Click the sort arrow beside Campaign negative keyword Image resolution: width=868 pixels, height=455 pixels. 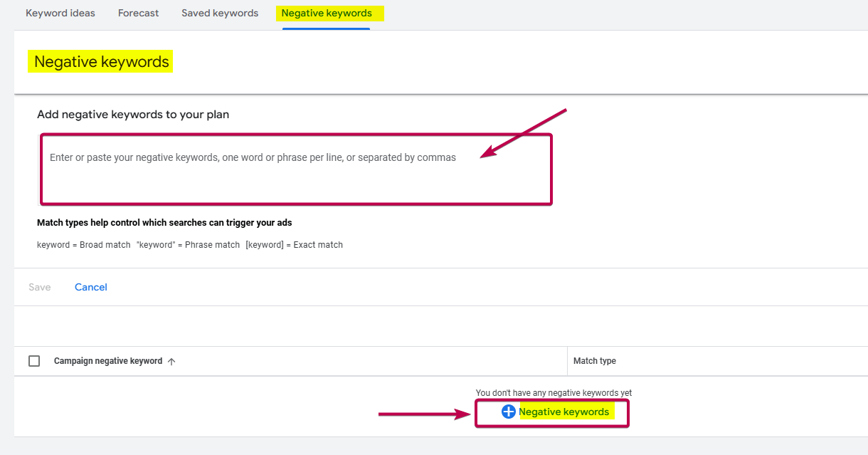click(171, 362)
